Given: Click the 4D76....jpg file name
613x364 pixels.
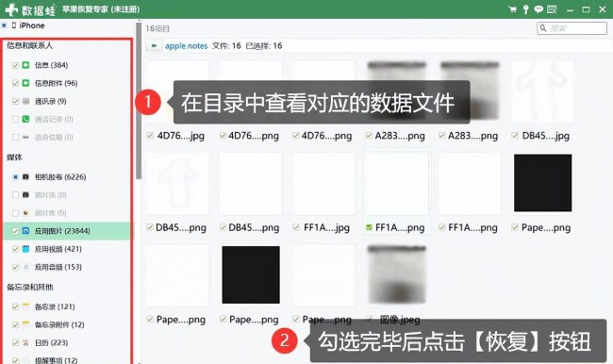Looking at the screenshot, I should pos(181,136).
